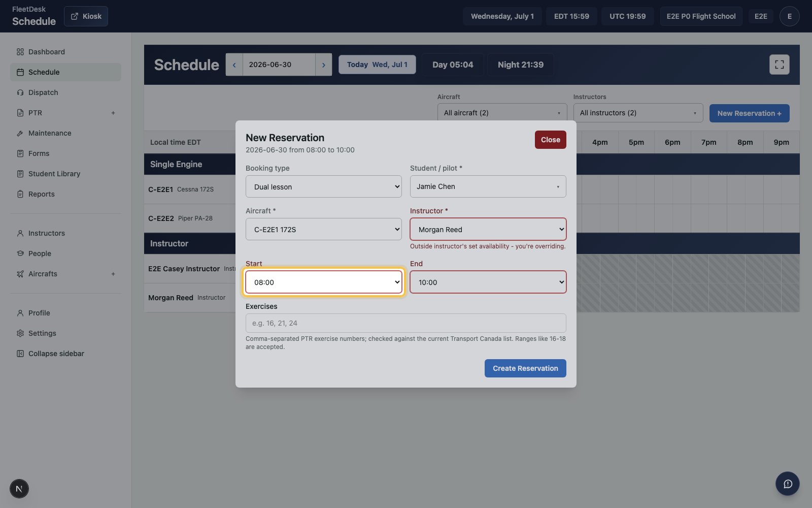Open the Student Library icon

pyautogui.click(x=20, y=174)
